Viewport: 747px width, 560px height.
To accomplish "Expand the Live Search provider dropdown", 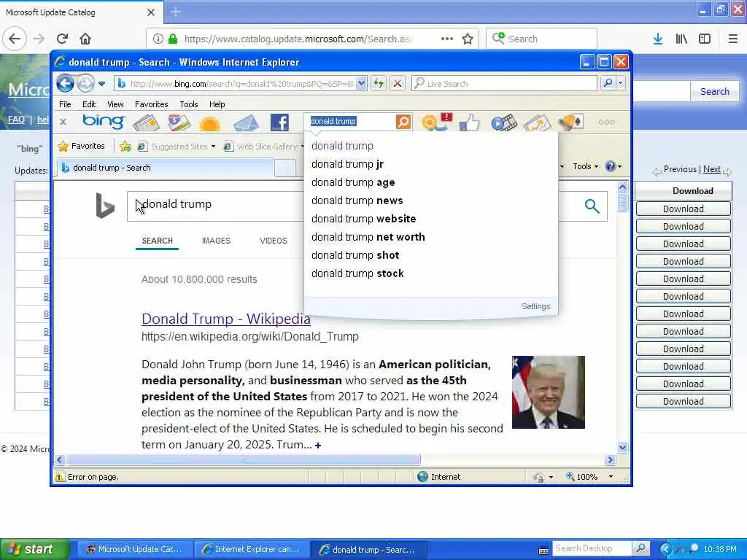I will click(x=620, y=83).
